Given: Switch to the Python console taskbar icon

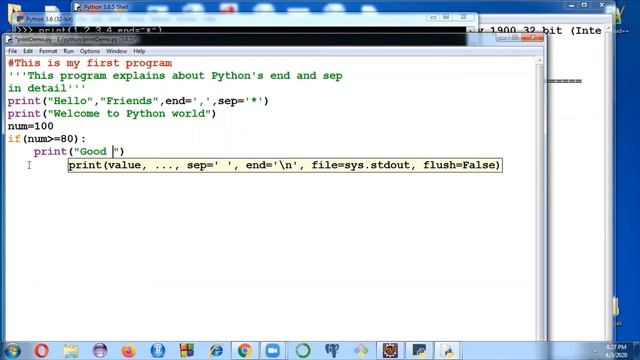Looking at the screenshot, I should coord(419,351).
